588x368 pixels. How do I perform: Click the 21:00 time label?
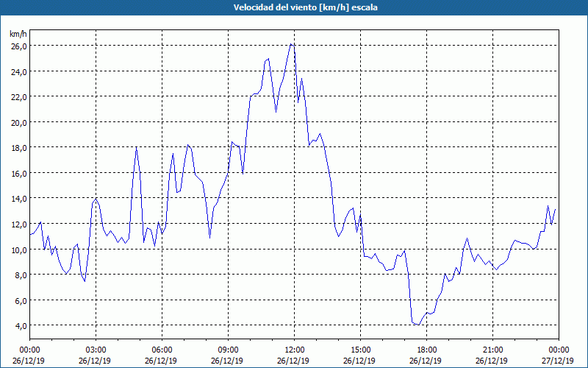click(492, 350)
